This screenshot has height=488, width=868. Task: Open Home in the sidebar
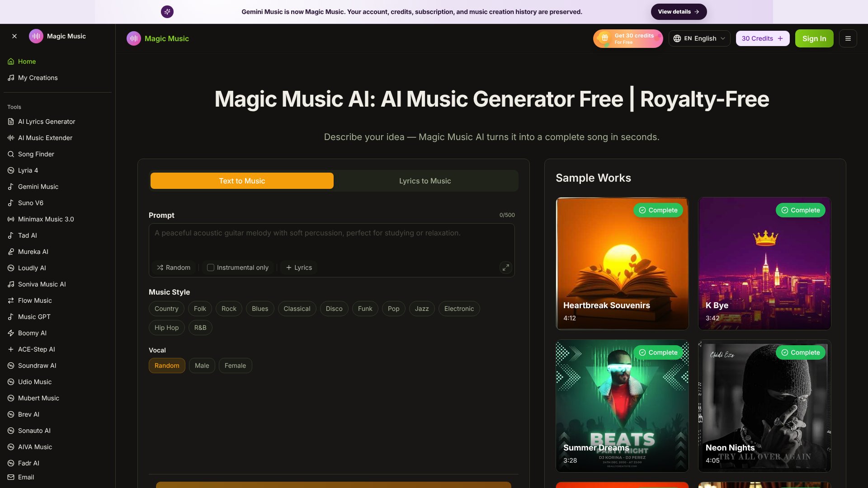pyautogui.click(x=57, y=61)
